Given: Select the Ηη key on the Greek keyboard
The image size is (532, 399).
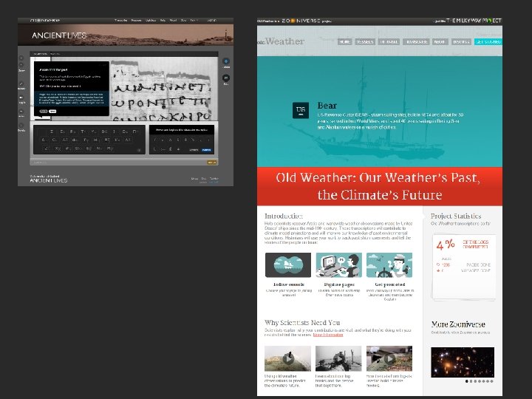Looking at the screenshot, I should tap(96, 140).
